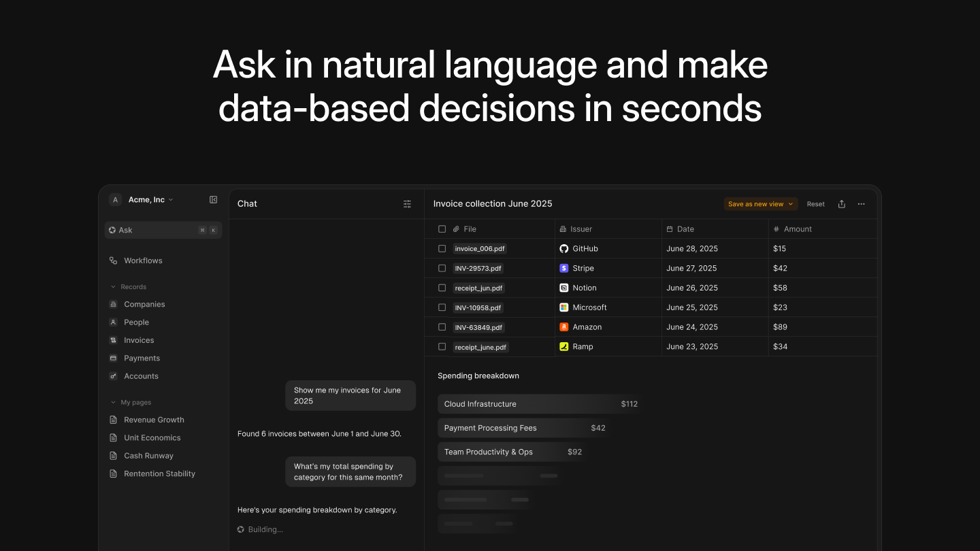
Task: Select the Accounts icon in sidebar
Action: pyautogui.click(x=113, y=375)
